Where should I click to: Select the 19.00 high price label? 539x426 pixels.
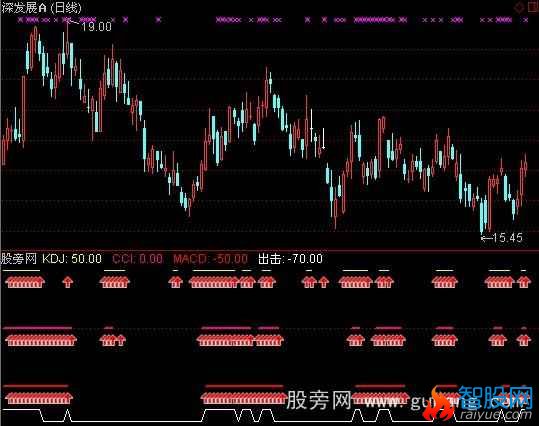coord(96,26)
